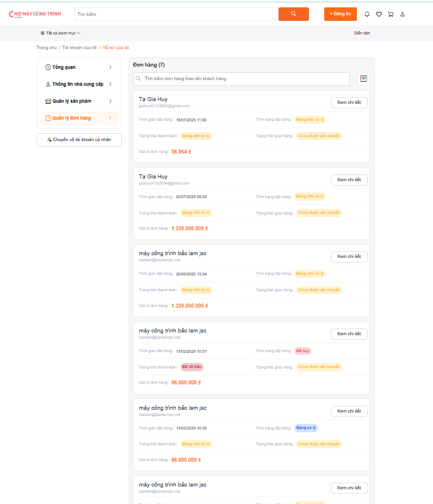The width and height of the screenshot is (433, 504).
Task: Click the orange search magnifier button
Action: (293, 14)
